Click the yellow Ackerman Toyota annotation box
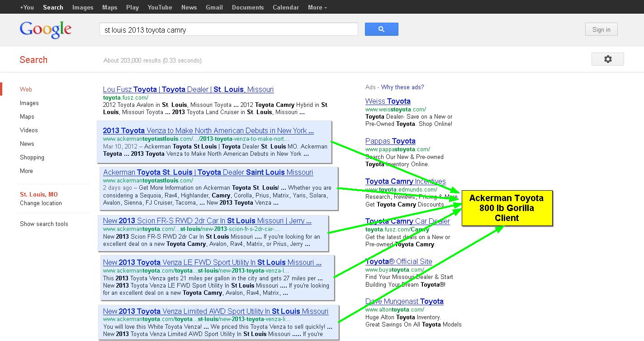Image resolution: width=644 pixels, height=341 pixels. pyautogui.click(x=507, y=208)
